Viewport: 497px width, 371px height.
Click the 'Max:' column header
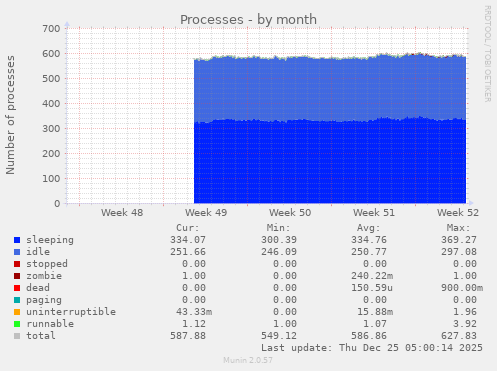coord(458,228)
